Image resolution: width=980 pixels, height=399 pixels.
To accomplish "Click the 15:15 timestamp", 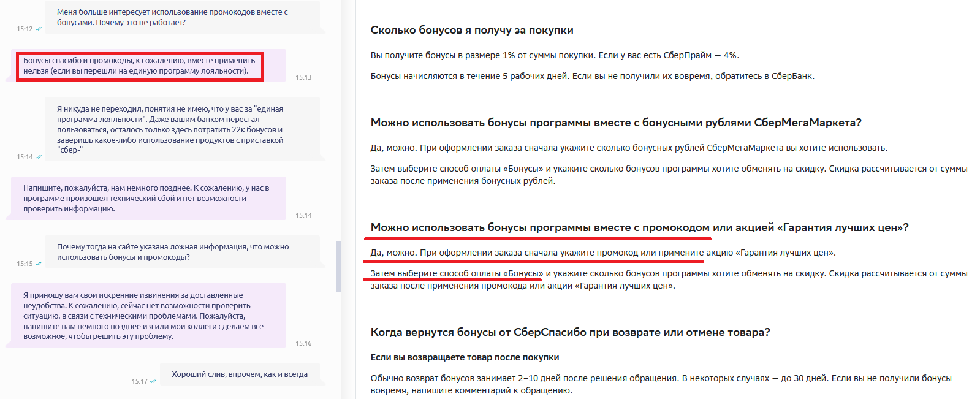I will pyautogui.click(x=25, y=264).
